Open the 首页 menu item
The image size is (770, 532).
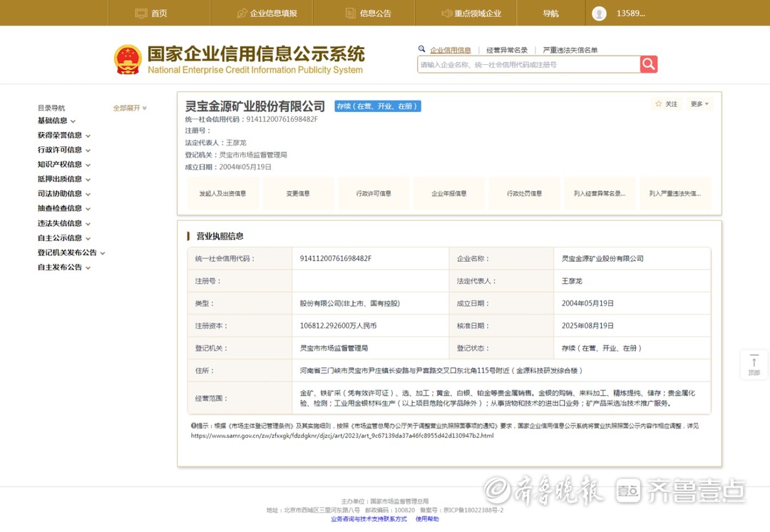coord(159,14)
